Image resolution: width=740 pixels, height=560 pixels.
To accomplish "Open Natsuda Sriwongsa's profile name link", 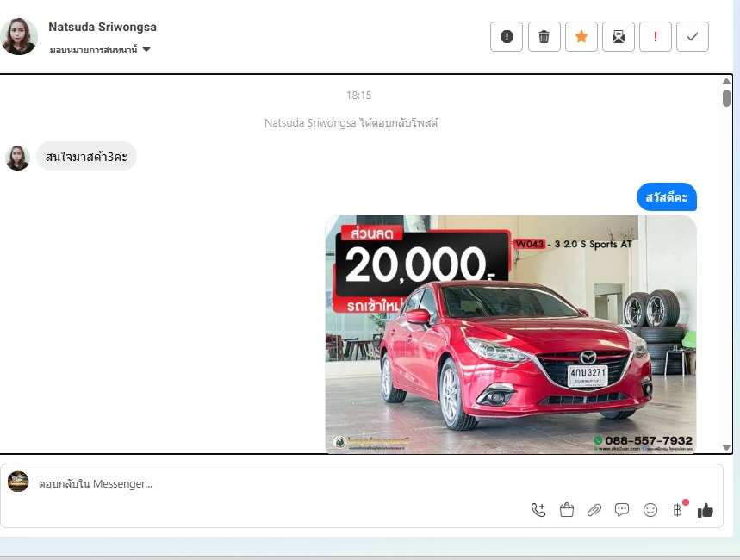I will pos(103,27).
